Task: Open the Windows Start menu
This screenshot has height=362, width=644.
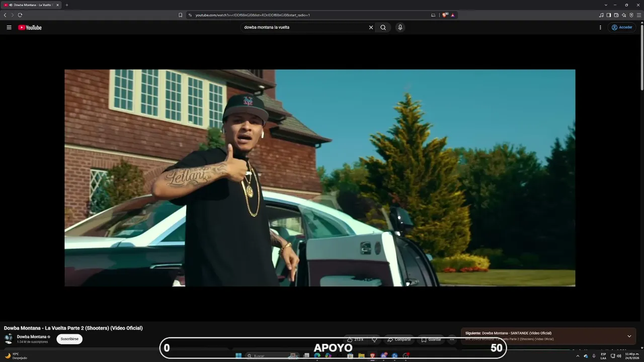Action: [x=238, y=356]
